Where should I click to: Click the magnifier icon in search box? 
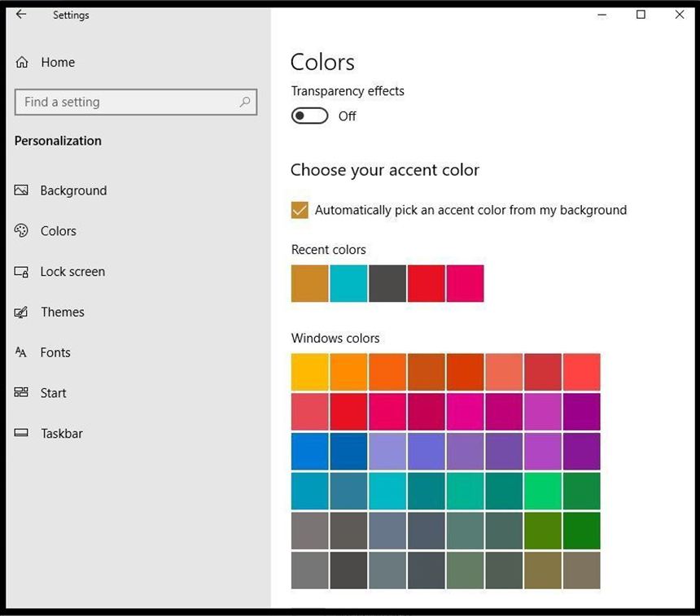(244, 103)
